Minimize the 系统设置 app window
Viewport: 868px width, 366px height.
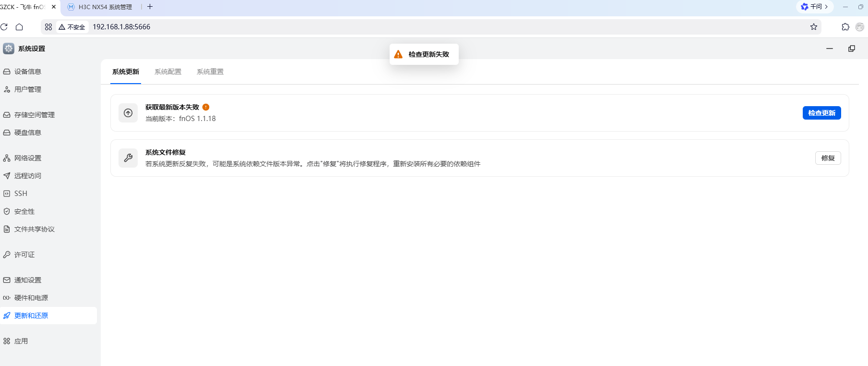[830, 49]
